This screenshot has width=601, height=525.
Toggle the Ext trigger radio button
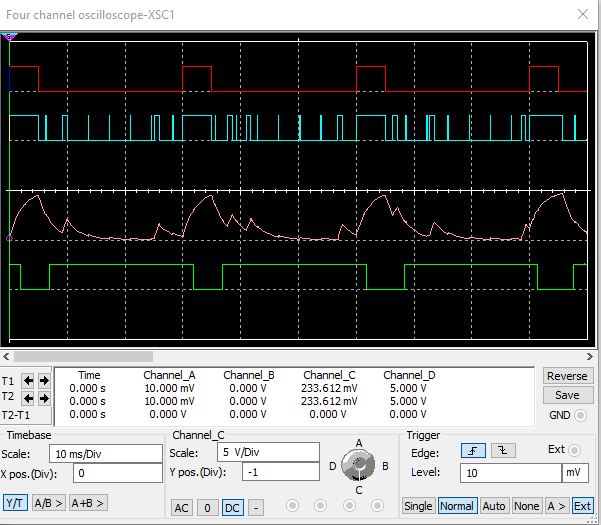575,450
